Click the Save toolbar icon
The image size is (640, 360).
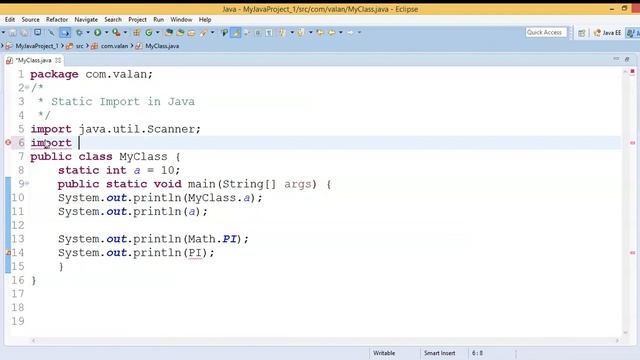13,33
